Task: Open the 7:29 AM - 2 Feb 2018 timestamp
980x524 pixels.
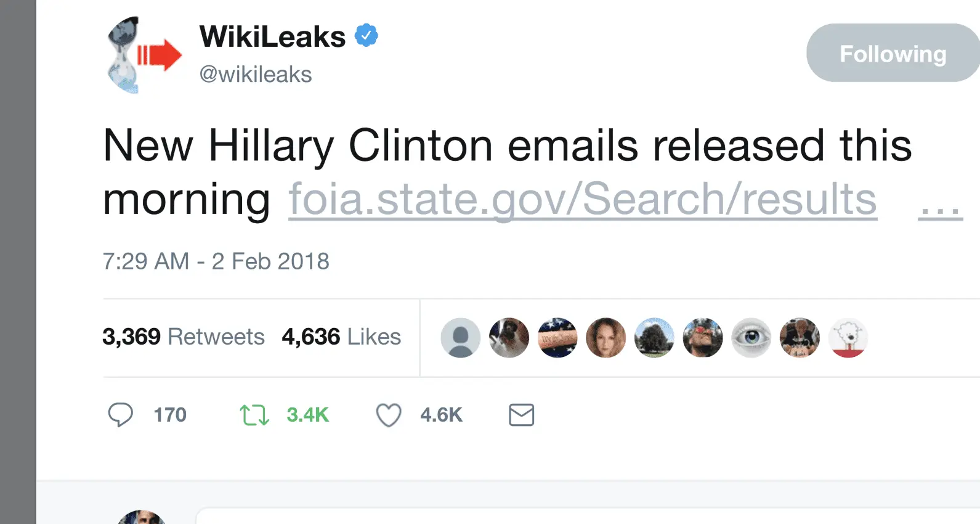Action: (216, 261)
